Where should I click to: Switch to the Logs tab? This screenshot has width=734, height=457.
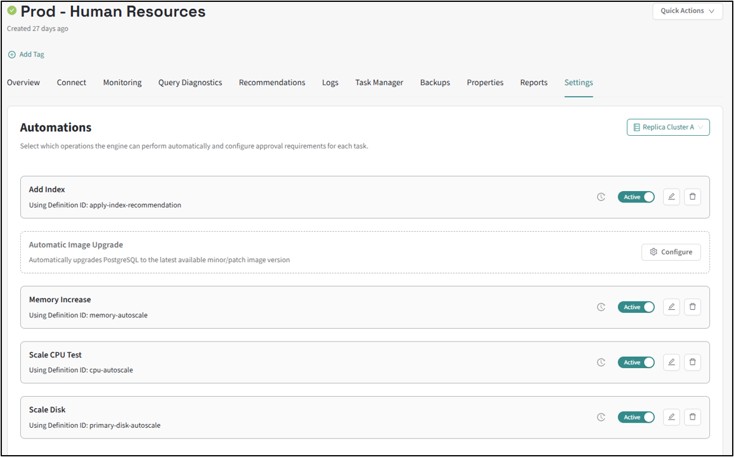(x=330, y=82)
